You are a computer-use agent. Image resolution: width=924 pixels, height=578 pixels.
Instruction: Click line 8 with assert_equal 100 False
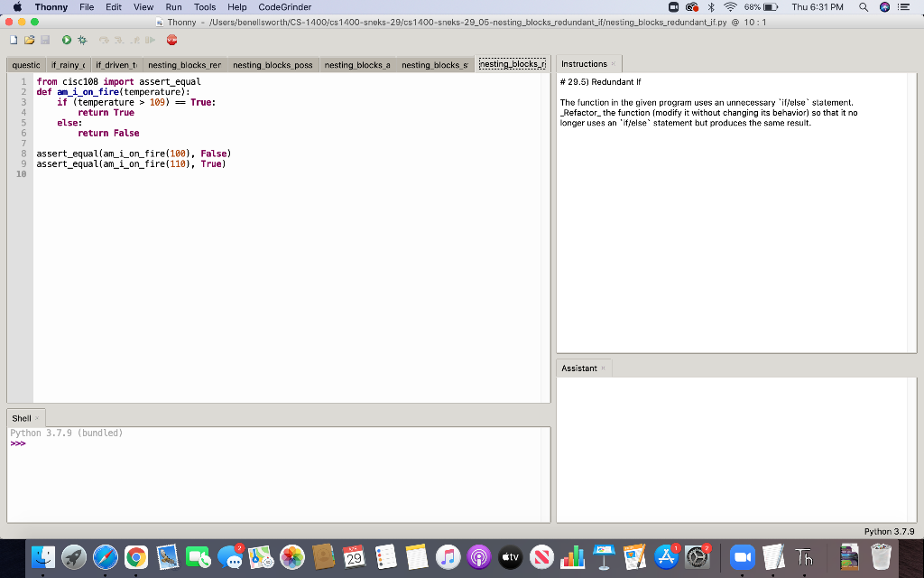134,154
